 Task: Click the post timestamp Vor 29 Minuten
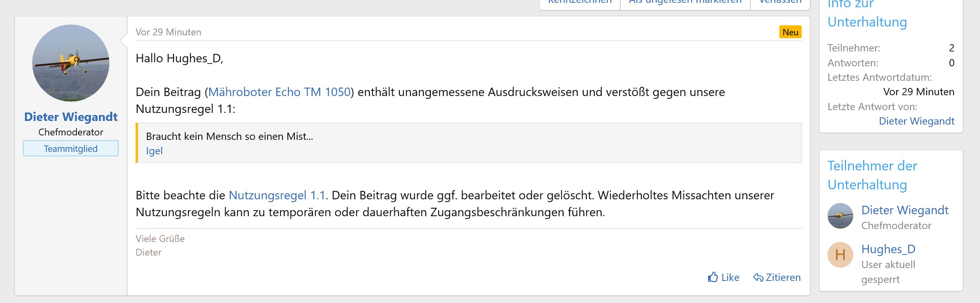click(168, 32)
